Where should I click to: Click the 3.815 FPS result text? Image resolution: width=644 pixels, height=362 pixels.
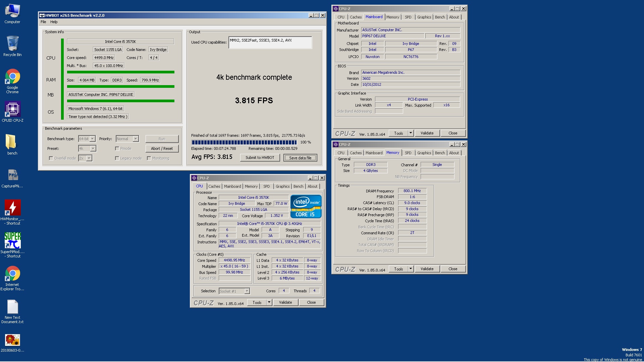[x=254, y=101]
